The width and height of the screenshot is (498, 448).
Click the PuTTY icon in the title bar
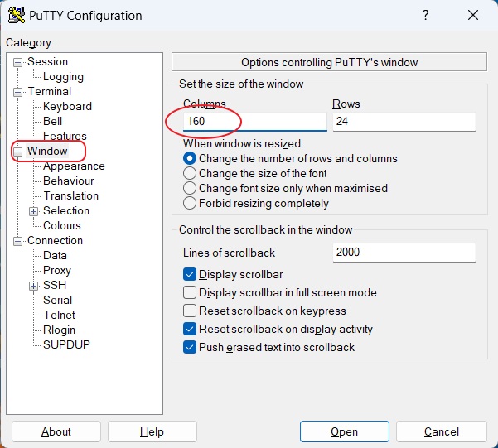click(x=17, y=15)
